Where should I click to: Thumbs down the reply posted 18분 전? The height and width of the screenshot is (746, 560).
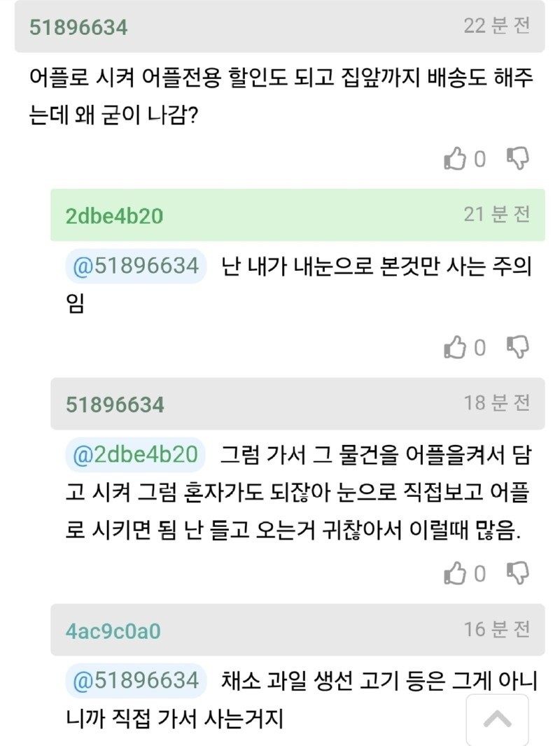coord(517,573)
